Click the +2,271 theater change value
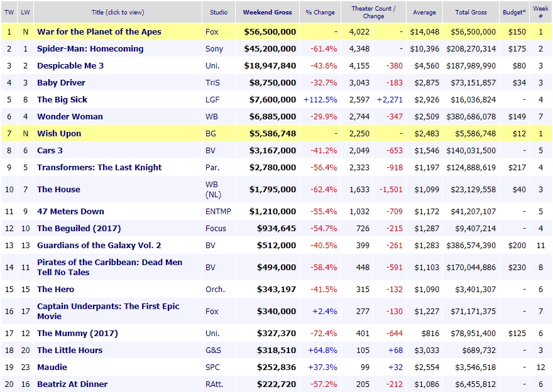 coord(390,99)
